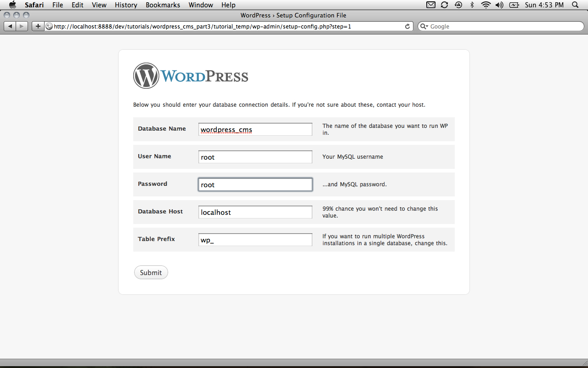588x368 pixels.
Task: Go forward with the Safari forward arrow
Action: point(22,26)
